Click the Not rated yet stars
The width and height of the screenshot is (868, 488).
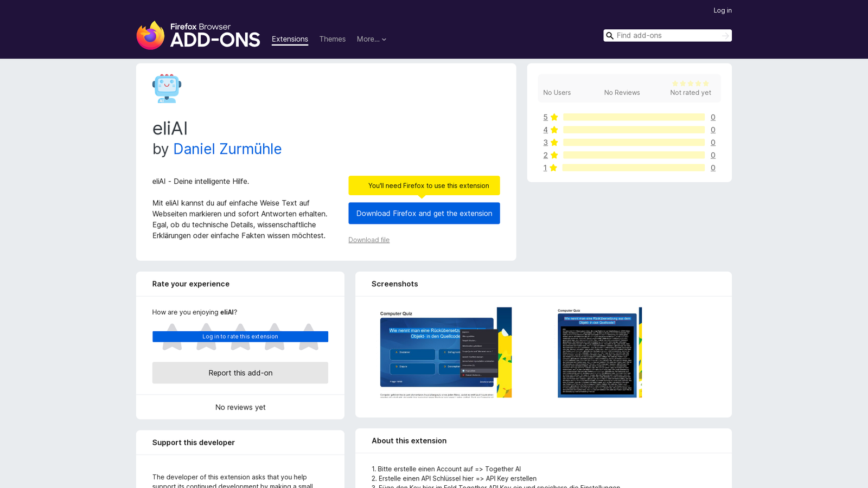click(691, 84)
